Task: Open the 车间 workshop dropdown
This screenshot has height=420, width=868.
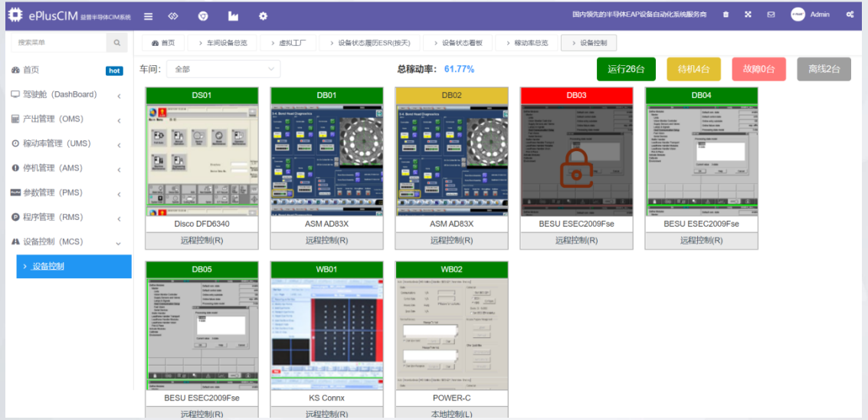Action: tap(223, 69)
